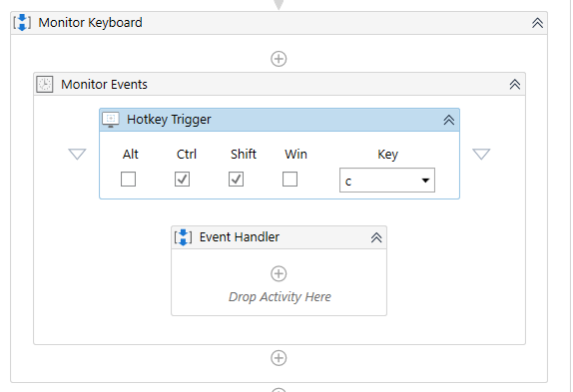Add activity inside Event Handler
Screen dimensions: 573x392
(x=279, y=273)
